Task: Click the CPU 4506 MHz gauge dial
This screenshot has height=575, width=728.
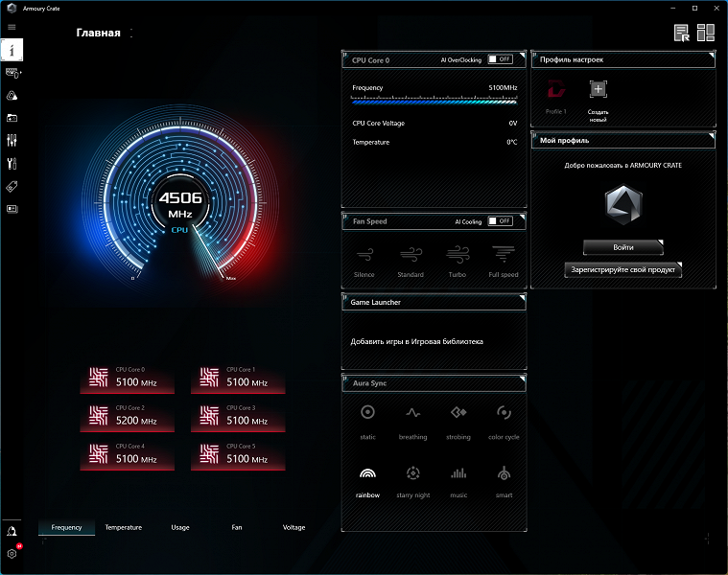Action: tap(180, 199)
